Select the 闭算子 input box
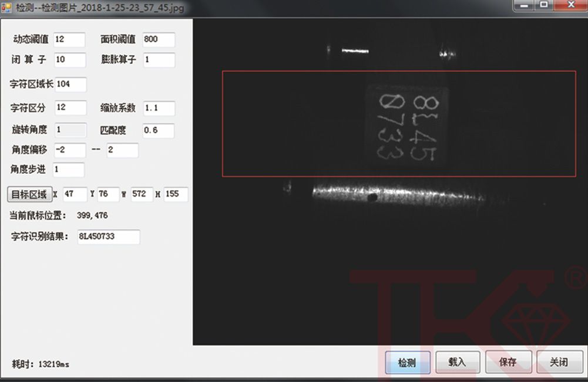588x382 pixels. [x=69, y=59]
